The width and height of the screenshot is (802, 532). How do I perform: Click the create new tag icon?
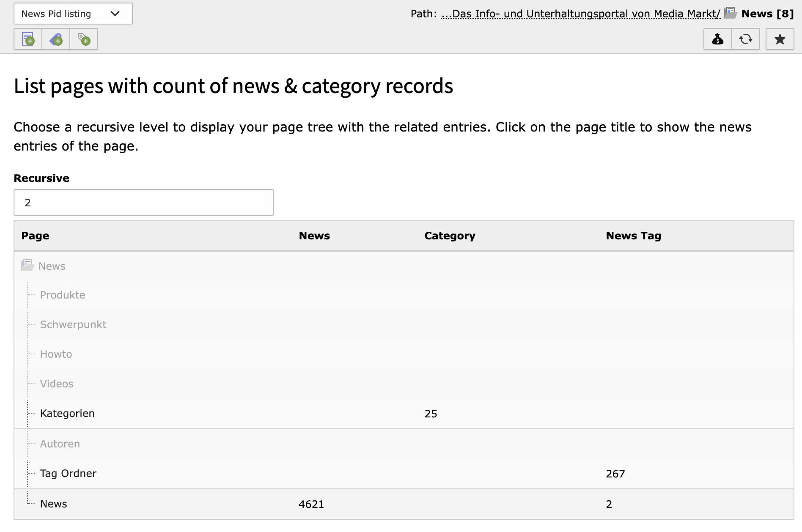84,39
